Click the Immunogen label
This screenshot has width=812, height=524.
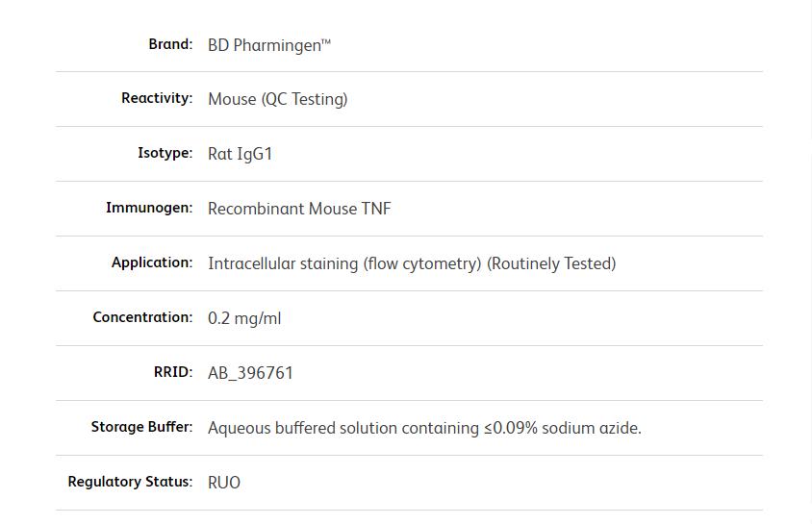(149, 208)
